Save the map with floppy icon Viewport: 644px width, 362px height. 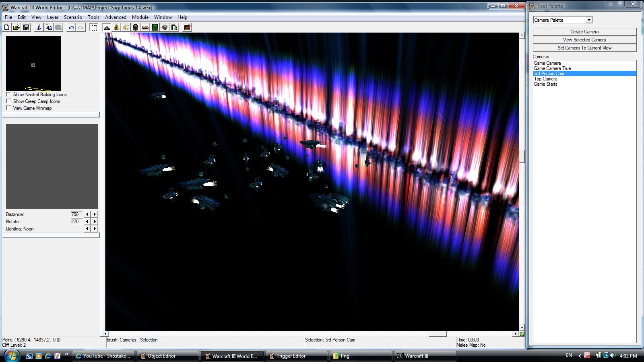coord(26,27)
